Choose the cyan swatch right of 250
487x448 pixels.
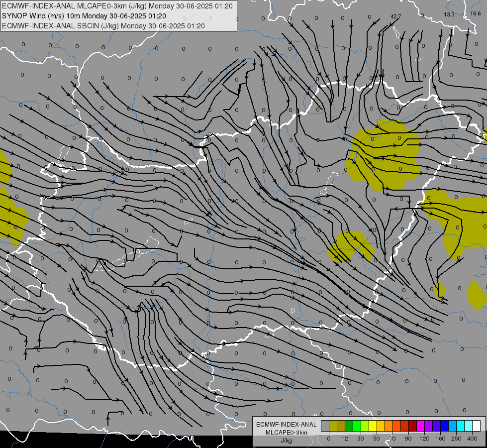tap(460, 426)
